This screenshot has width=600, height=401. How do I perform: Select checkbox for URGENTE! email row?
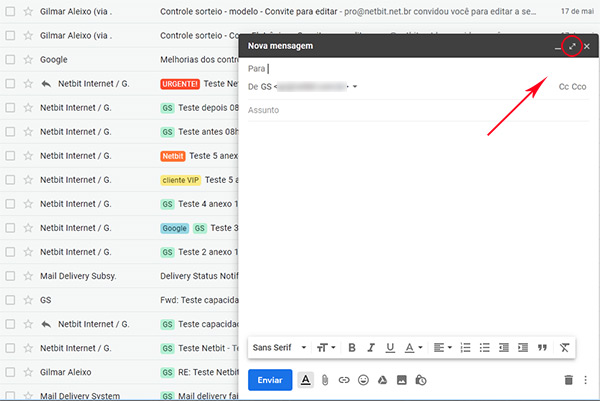pos(10,84)
